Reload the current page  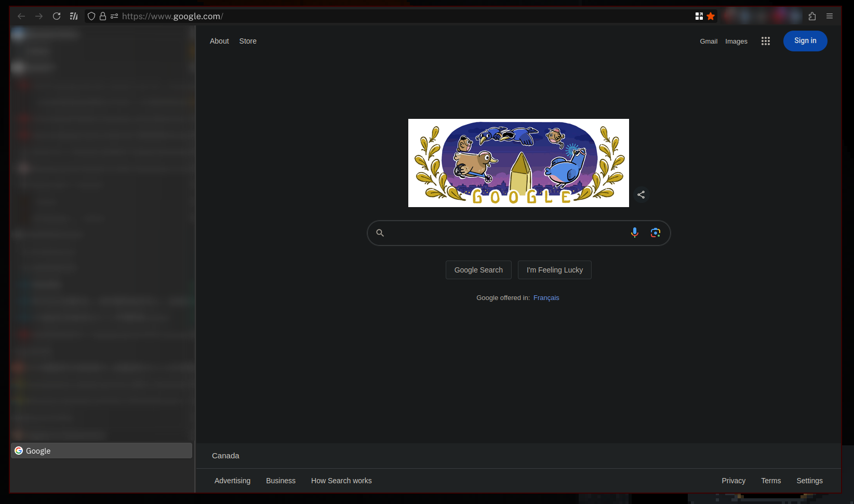[x=57, y=16]
